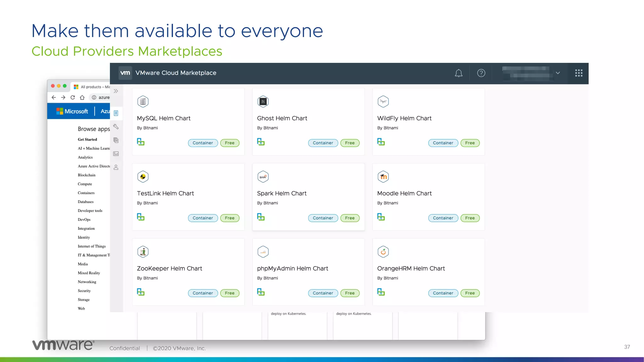Click the platform icon on MySQL card

[x=141, y=142]
